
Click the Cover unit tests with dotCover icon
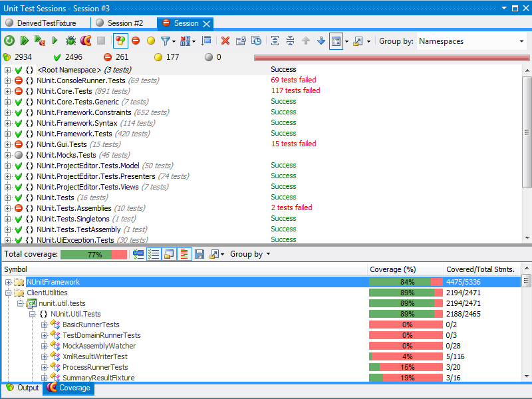pos(40,41)
